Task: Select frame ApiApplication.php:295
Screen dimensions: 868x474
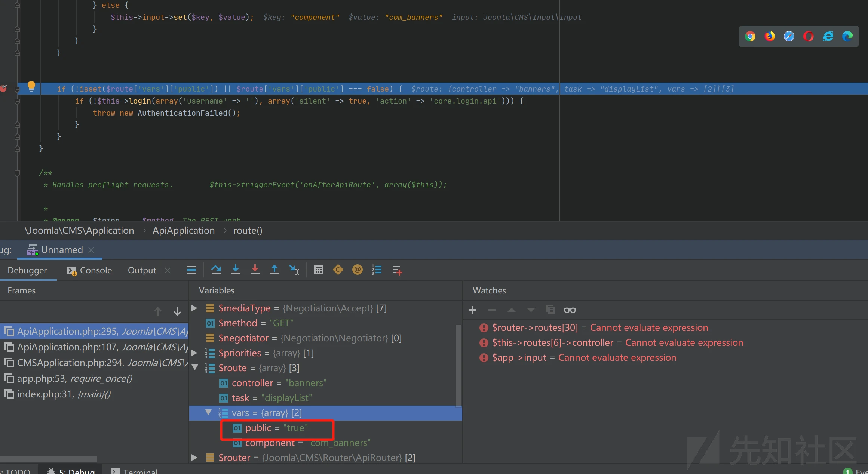Action: pyautogui.click(x=94, y=331)
